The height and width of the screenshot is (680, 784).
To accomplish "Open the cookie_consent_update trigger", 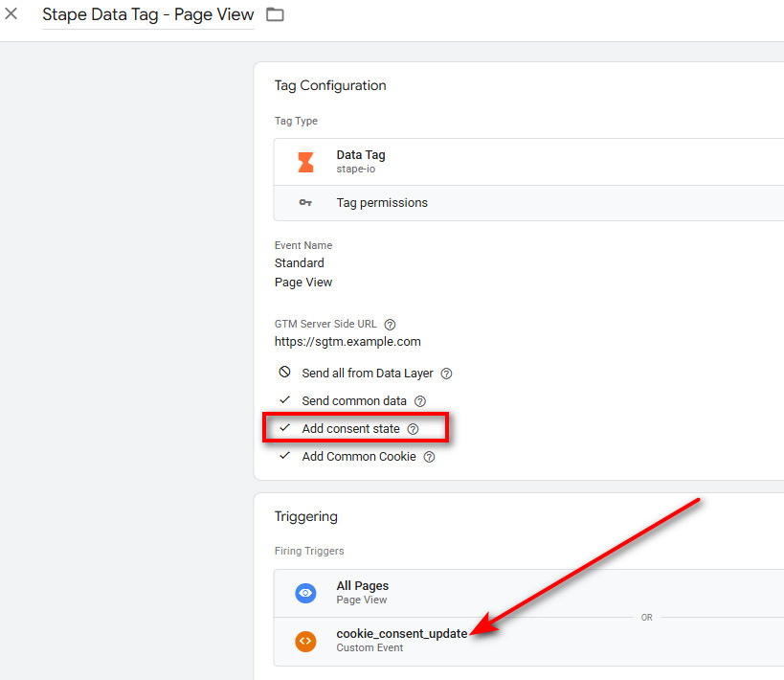I will (x=528, y=642).
